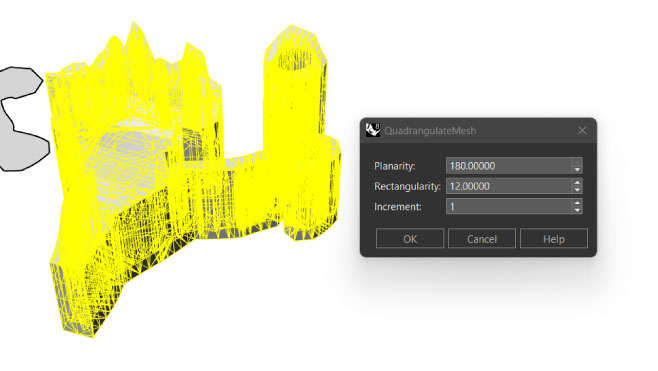This screenshot has height=371, width=658.
Task: Open Help for QuadrangulateMesh
Action: coord(554,239)
